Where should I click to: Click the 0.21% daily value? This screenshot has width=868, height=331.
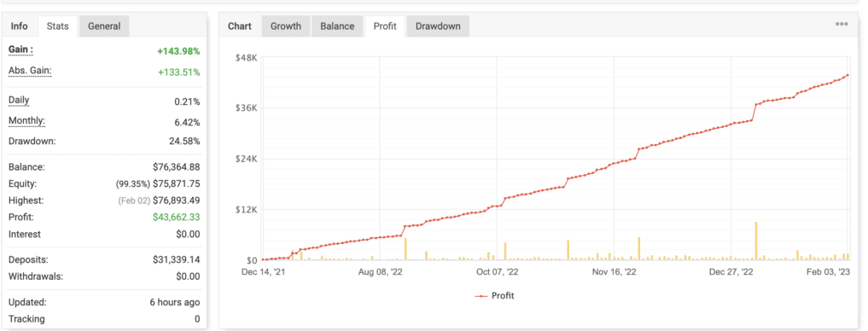pos(187,102)
